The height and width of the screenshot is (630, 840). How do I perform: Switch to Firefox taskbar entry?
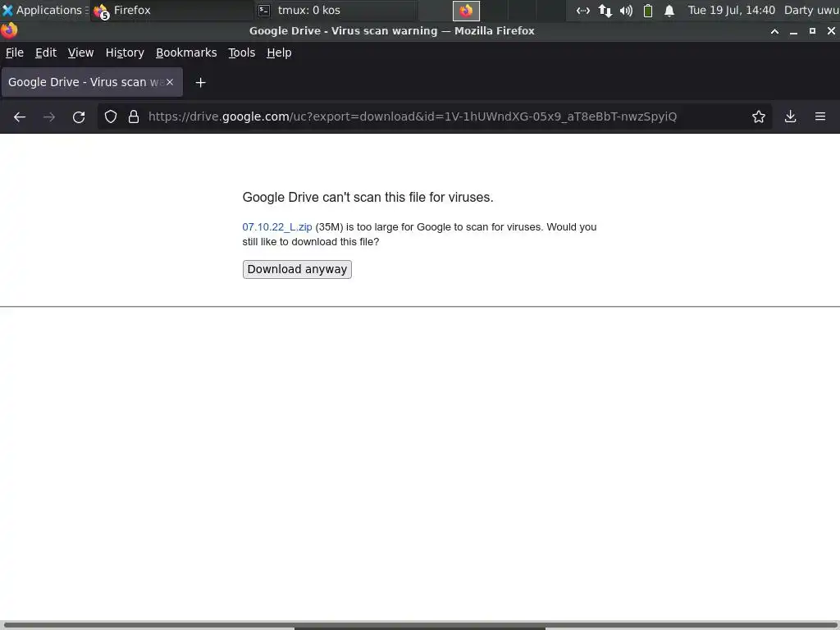pyautogui.click(x=171, y=10)
